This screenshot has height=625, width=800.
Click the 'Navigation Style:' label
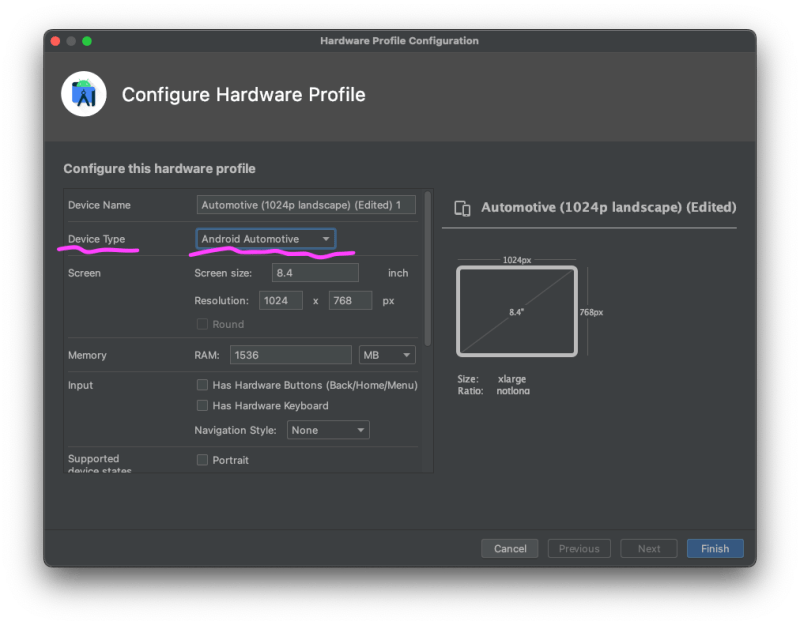pos(235,430)
